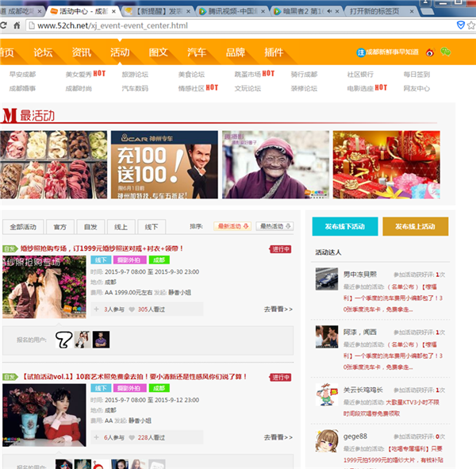Click 去看看 for 试拍活动 event

pos(278,437)
